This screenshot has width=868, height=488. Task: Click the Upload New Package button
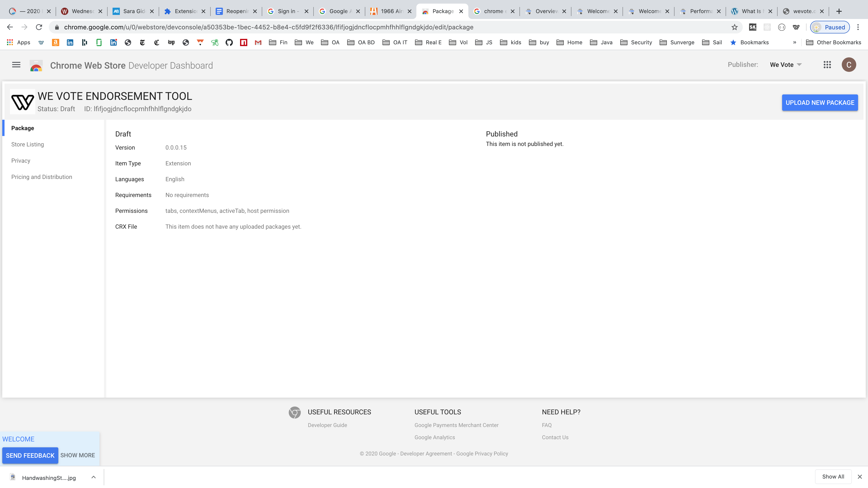tap(819, 103)
